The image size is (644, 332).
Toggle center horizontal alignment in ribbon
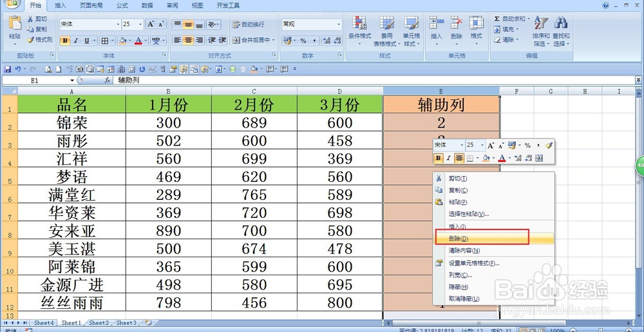point(188,40)
